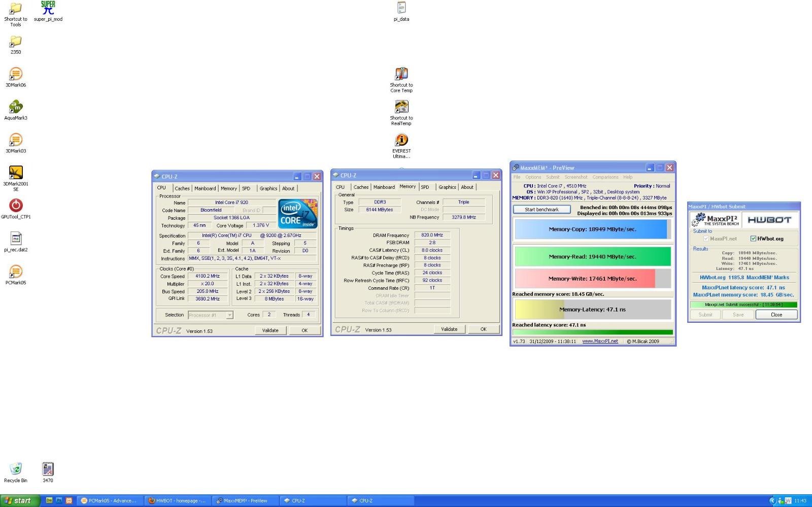
Task: Open the EVEREST Ultimate desktop icon
Action: tap(401, 140)
